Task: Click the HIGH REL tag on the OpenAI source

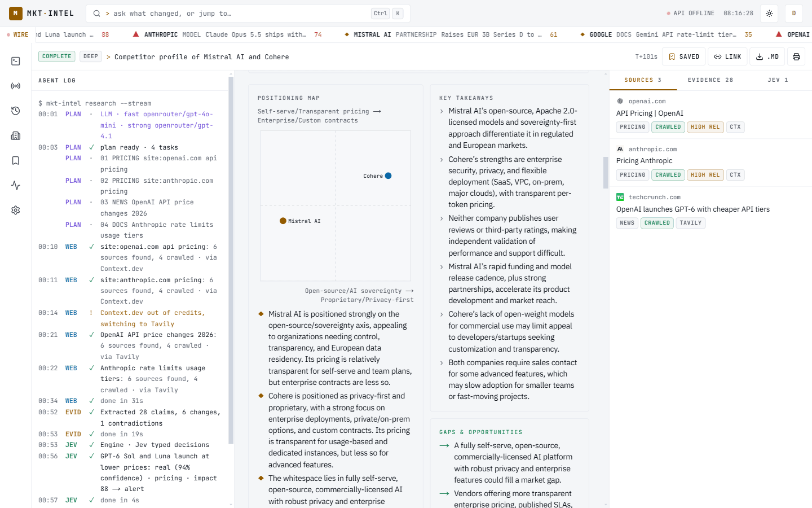Action: (705, 127)
